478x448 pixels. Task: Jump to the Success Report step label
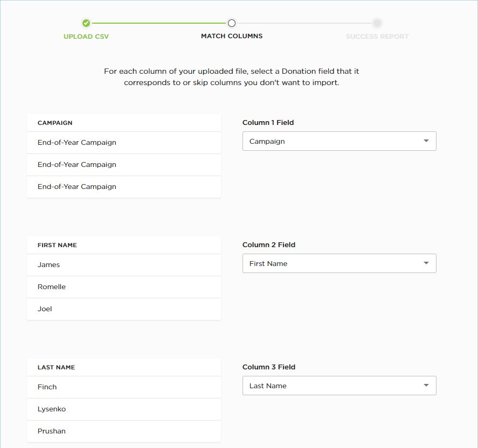point(377,37)
